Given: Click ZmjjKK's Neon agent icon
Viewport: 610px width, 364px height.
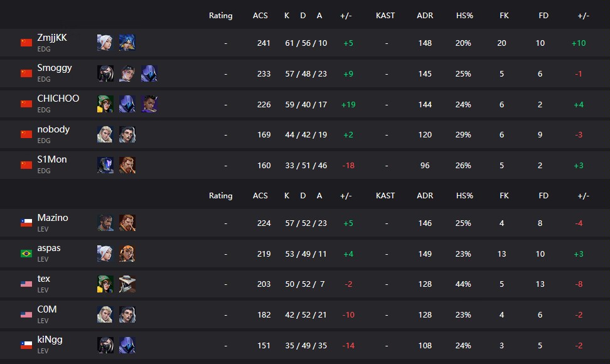Looking at the screenshot, I should pyautogui.click(x=127, y=43).
